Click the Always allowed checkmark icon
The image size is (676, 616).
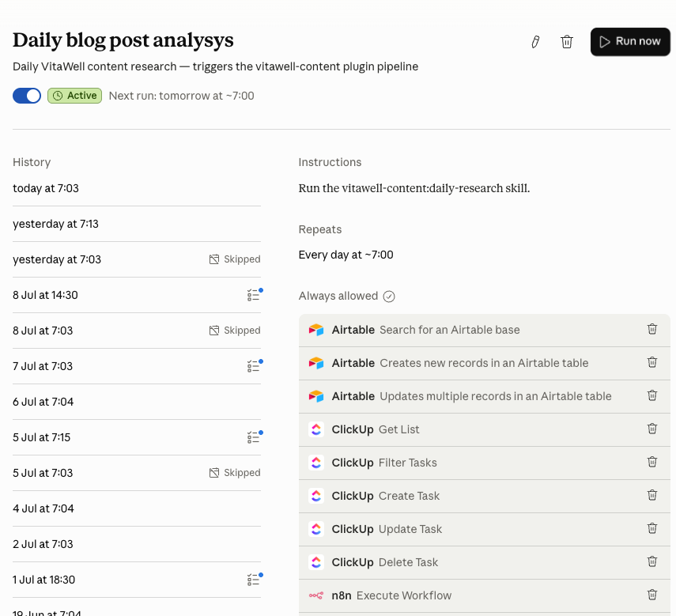tap(389, 297)
